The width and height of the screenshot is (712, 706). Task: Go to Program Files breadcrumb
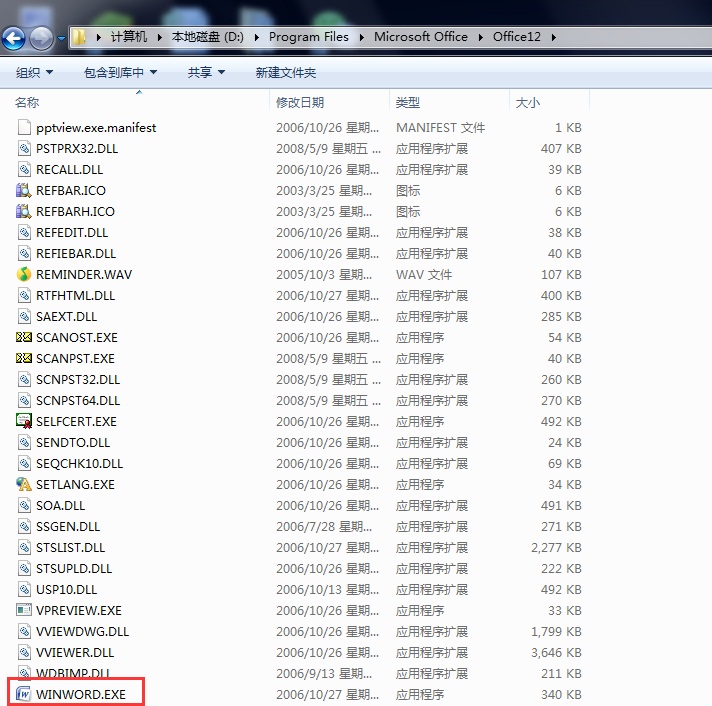pyautogui.click(x=309, y=37)
